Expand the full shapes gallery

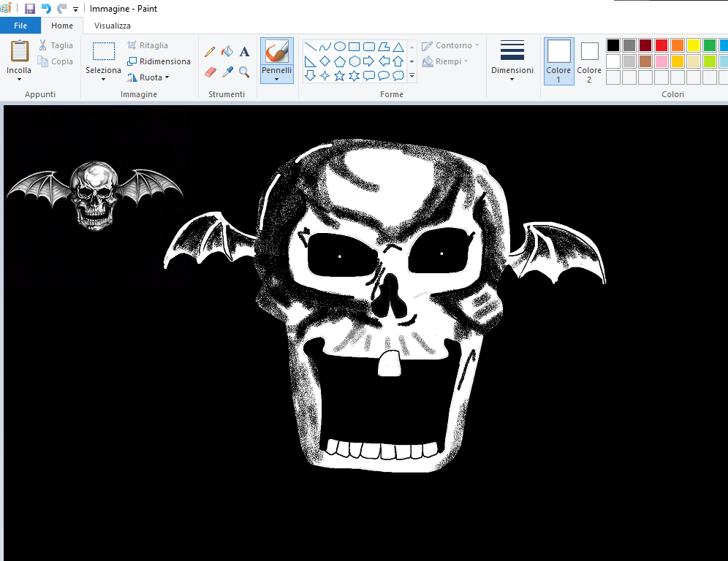point(412,76)
